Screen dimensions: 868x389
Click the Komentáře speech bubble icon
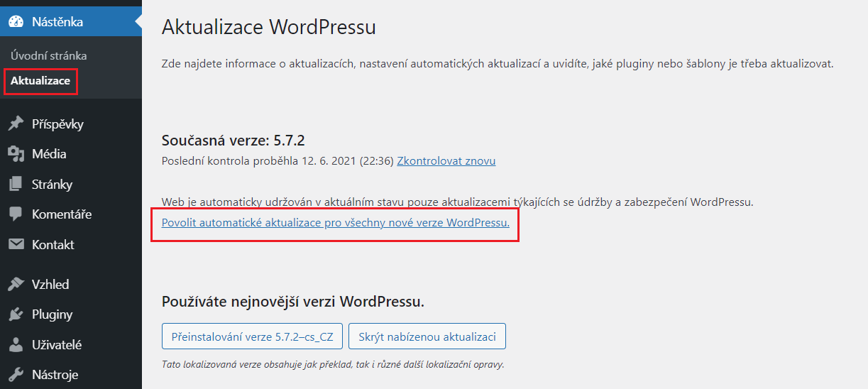(x=16, y=214)
